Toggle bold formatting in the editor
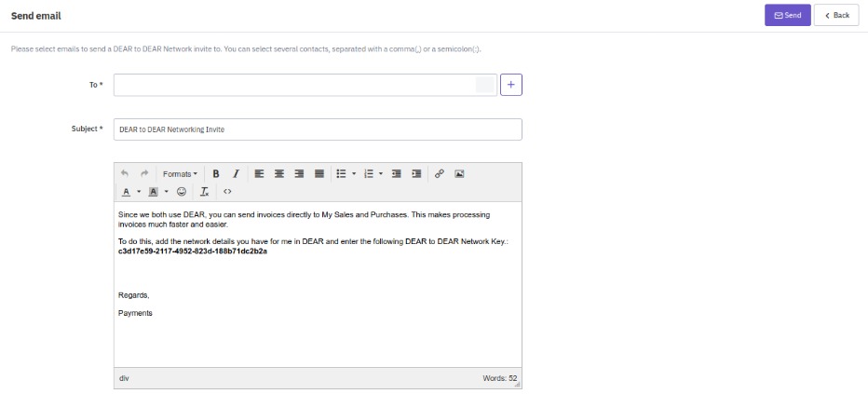Screen dimensions: 868x394 click(x=216, y=174)
